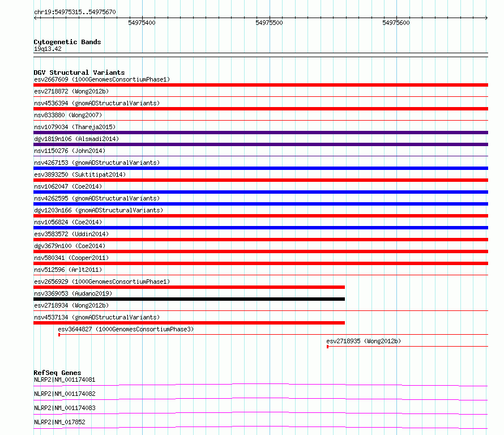Open nsv4262595 (gnomADStructuralVariants) label

coord(97,198)
